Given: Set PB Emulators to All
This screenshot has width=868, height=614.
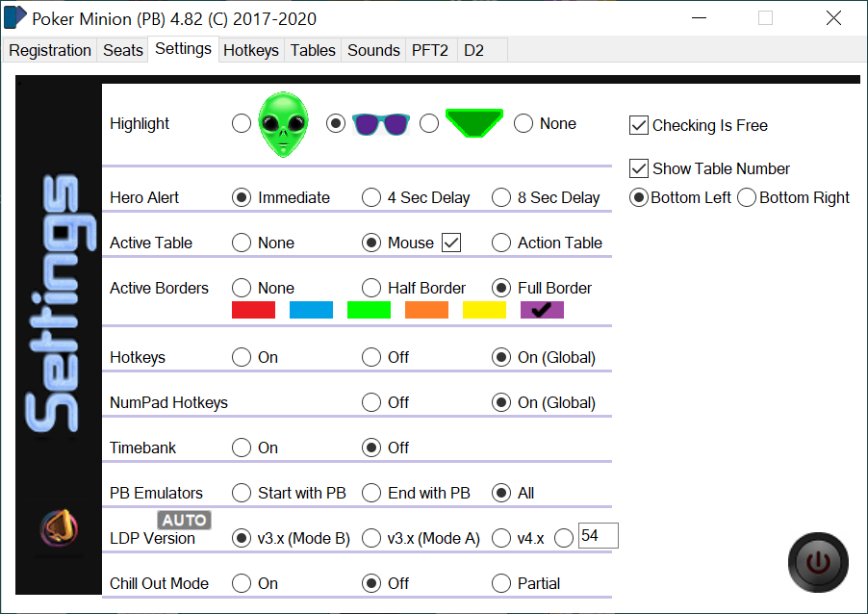Looking at the screenshot, I should click(x=501, y=493).
